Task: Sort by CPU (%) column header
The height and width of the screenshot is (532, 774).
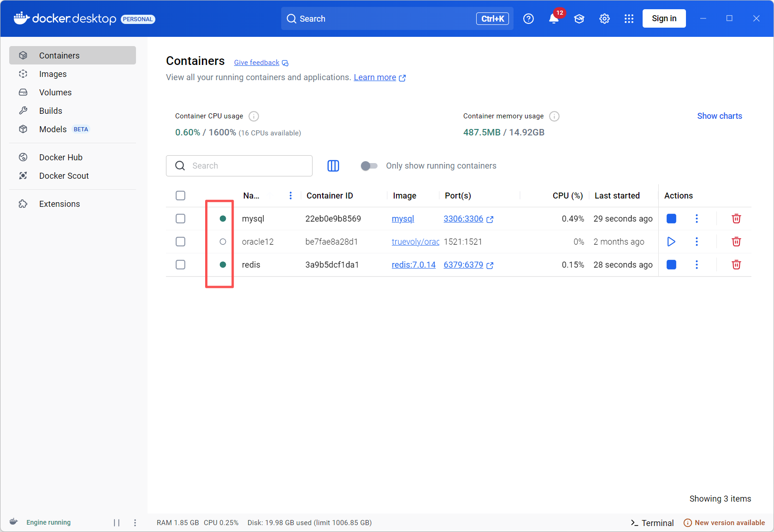Action: 567,196
